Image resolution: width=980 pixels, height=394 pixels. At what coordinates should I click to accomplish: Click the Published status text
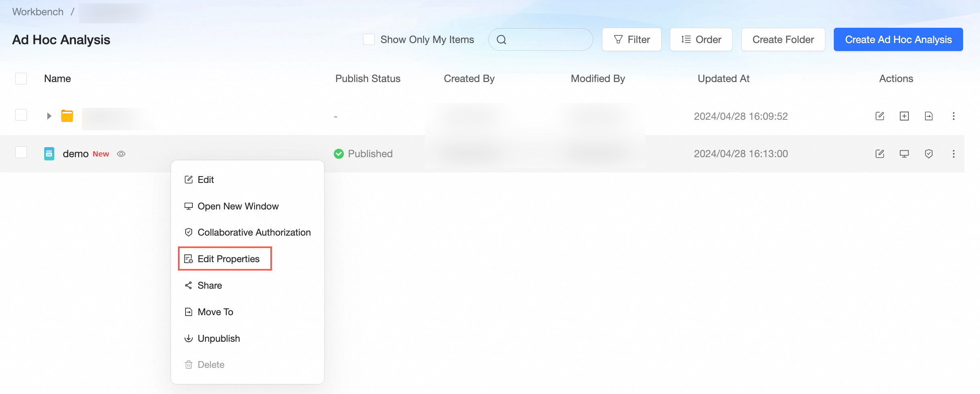click(x=370, y=154)
